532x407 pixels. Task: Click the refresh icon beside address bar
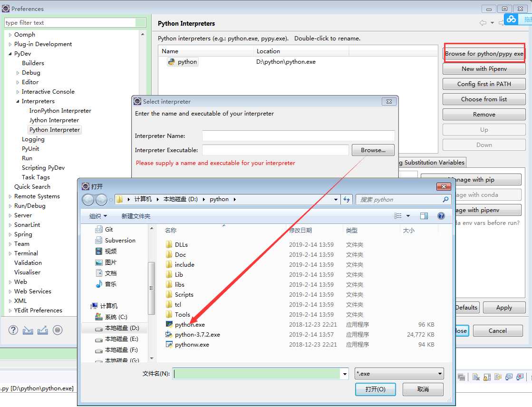point(347,200)
